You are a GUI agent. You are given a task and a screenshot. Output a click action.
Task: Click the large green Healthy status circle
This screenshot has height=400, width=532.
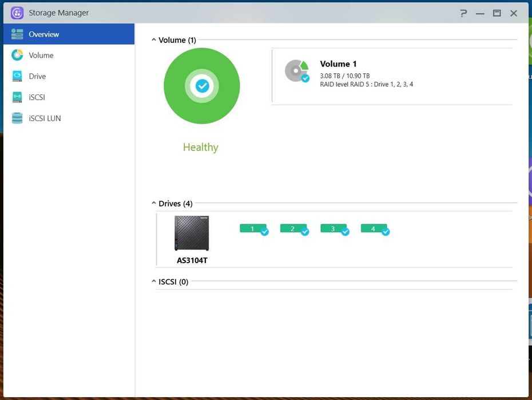202,86
